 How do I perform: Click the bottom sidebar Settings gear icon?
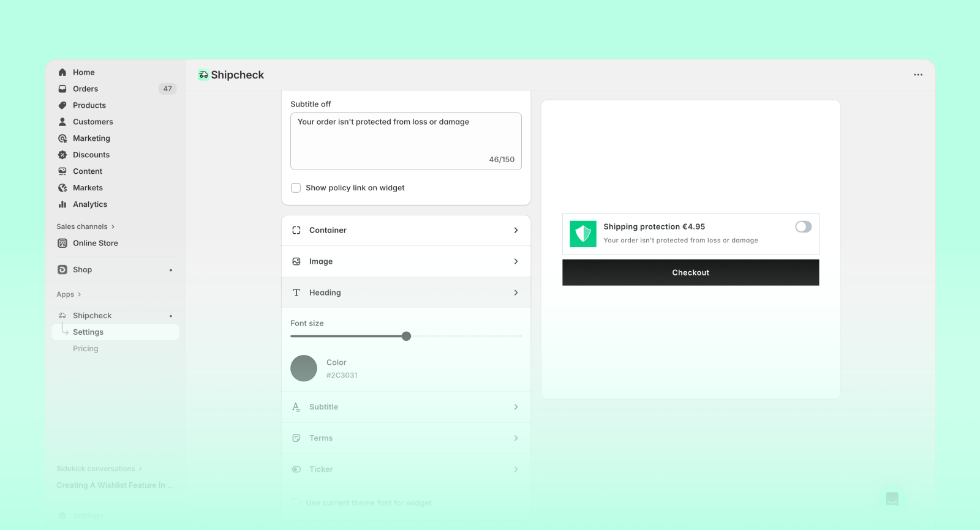tap(62, 516)
